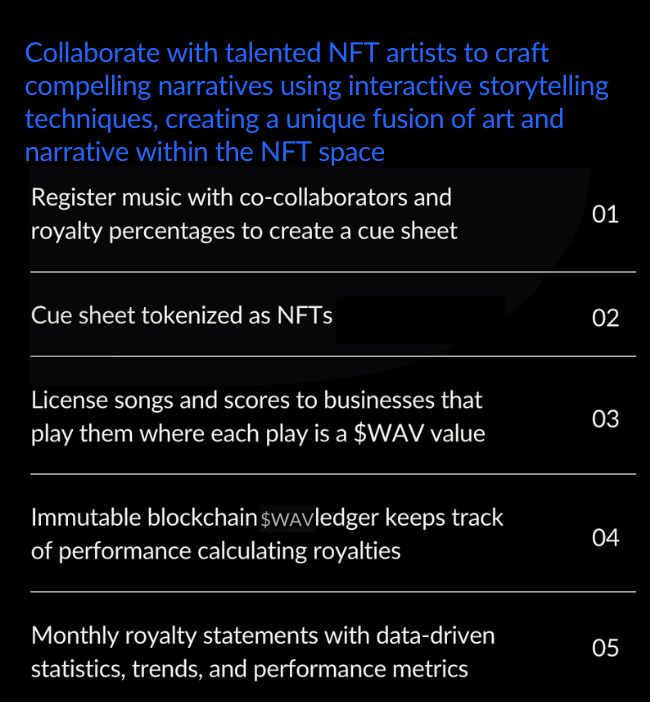
Task: Click the divider line below step 02
Action: pos(333,355)
